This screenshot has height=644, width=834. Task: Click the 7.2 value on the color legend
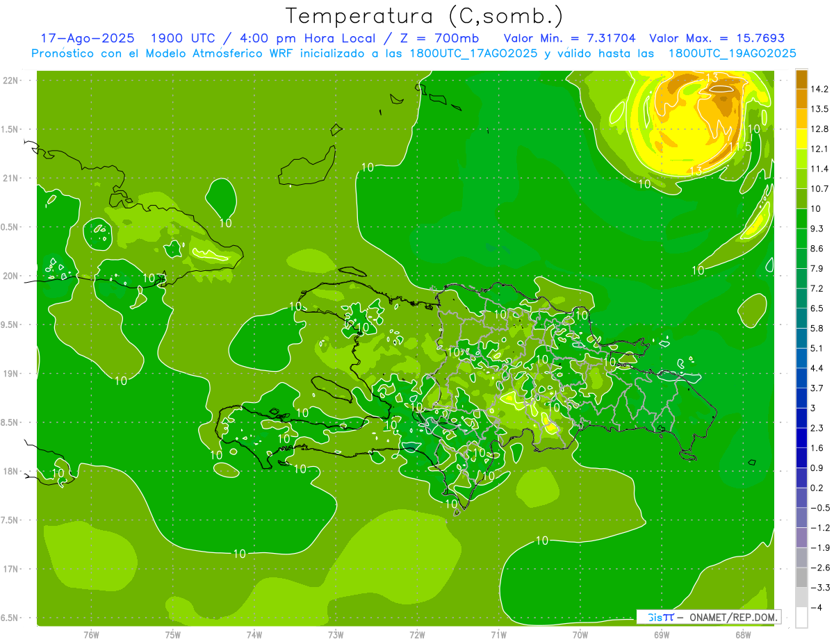817,288
